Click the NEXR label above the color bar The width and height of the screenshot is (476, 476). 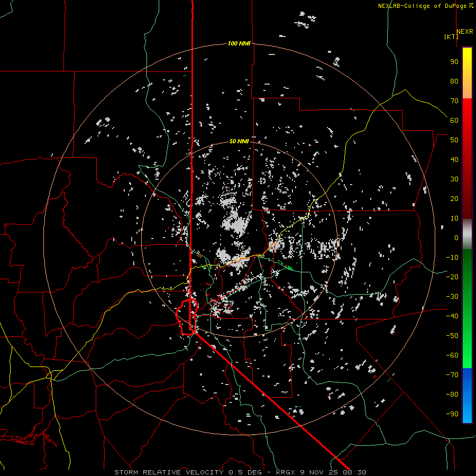tap(464, 32)
